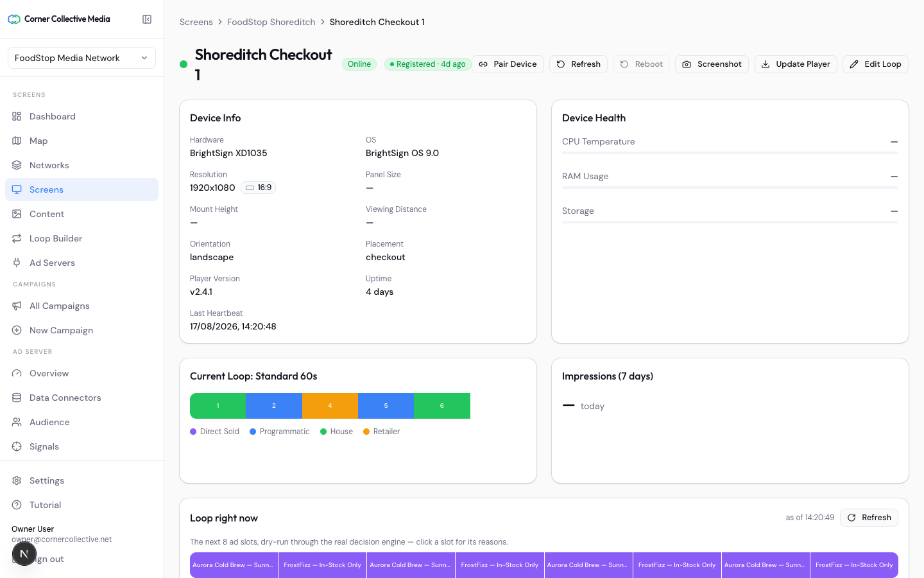The width and height of the screenshot is (924, 578).
Task: Go to the Map page
Action: 81,141
